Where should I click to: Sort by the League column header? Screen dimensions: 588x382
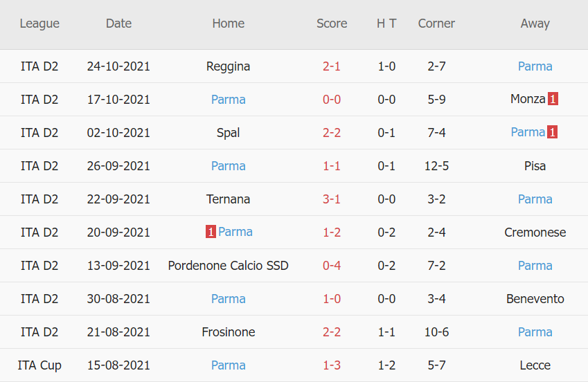pyautogui.click(x=39, y=24)
